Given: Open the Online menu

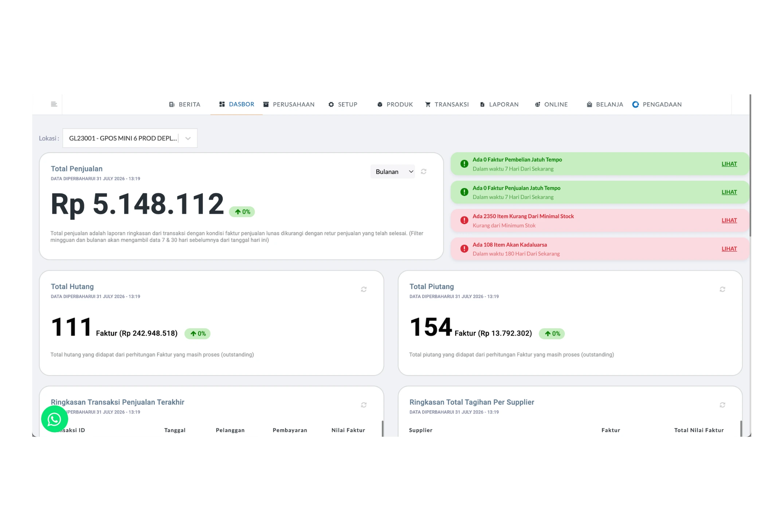Looking at the screenshot, I should coord(551,105).
